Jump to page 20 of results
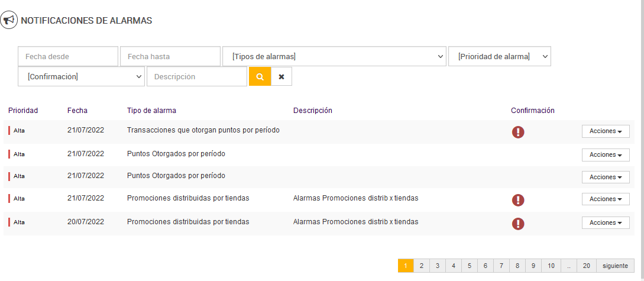Viewport: 644px width, 281px height. point(586,266)
